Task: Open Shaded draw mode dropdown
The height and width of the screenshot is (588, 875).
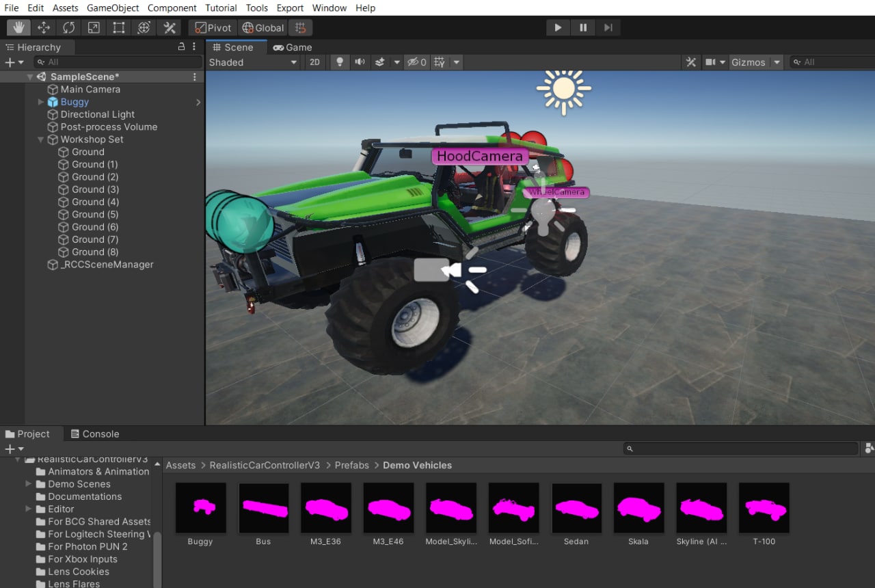Action: (253, 62)
